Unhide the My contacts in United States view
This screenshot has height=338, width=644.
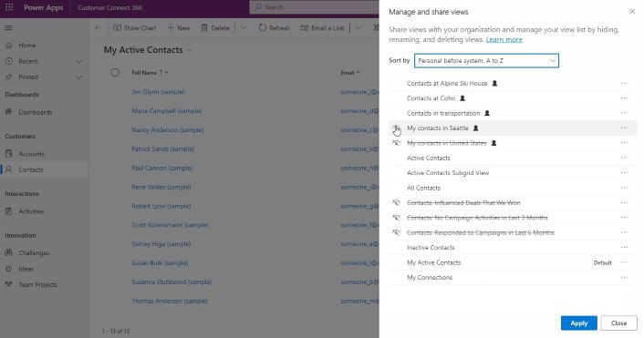click(396, 143)
